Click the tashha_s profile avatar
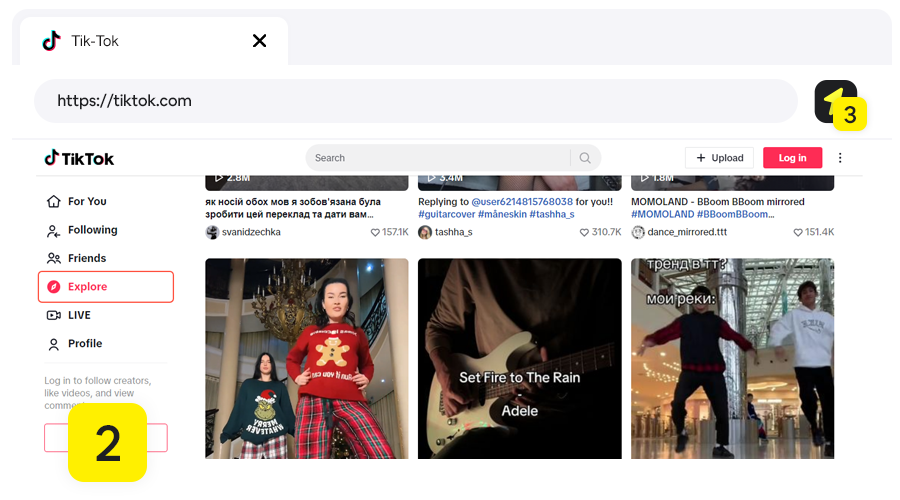 coord(425,232)
